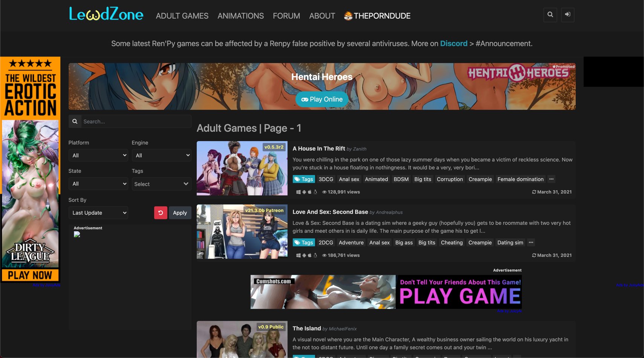
Task: Open Love And Sex: Second Base thumbnail
Action: tap(242, 232)
